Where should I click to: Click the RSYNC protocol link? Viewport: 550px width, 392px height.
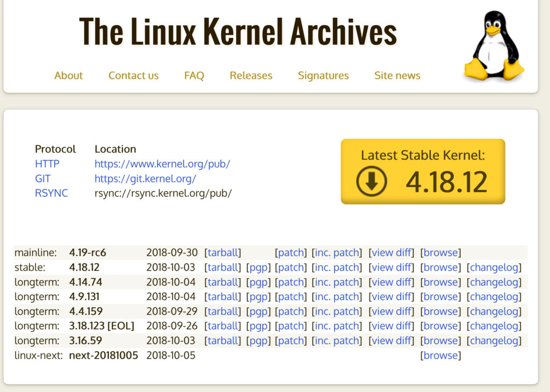pyautogui.click(x=51, y=193)
